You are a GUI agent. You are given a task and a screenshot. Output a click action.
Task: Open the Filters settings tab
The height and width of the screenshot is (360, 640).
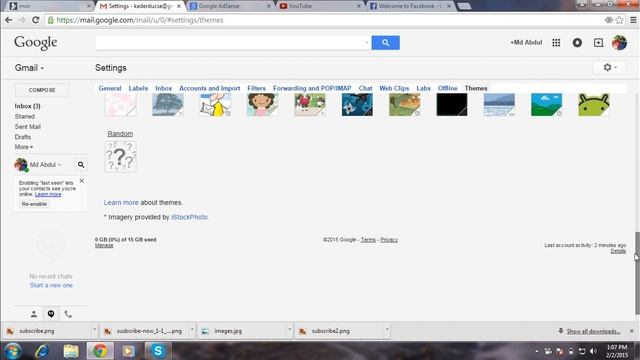tap(256, 88)
